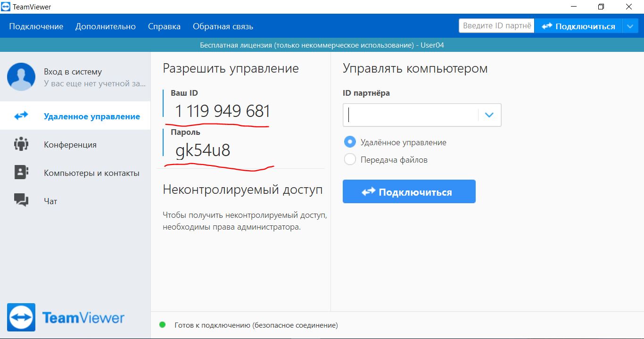The height and width of the screenshot is (339, 644).
Task: Click the green connection status indicator
Action: click(163, 324)
